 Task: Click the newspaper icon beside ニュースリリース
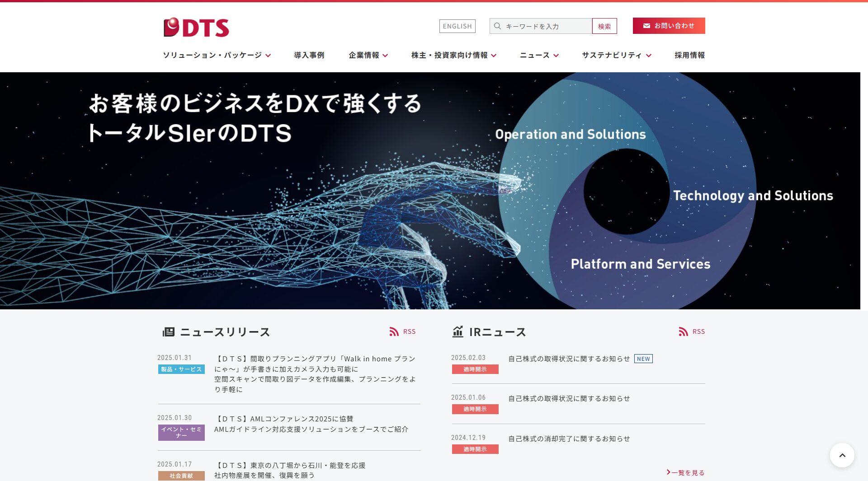tap(169, 332)
